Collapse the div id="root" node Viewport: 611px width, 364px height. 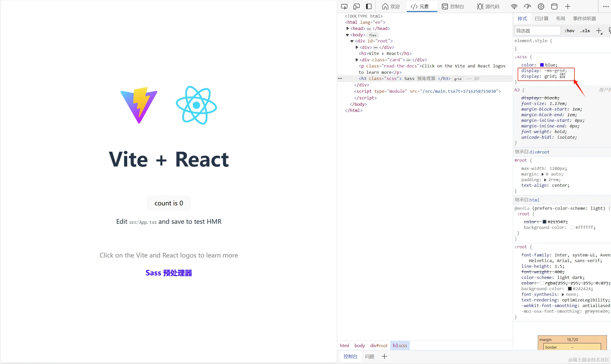[x=352, y=41]
